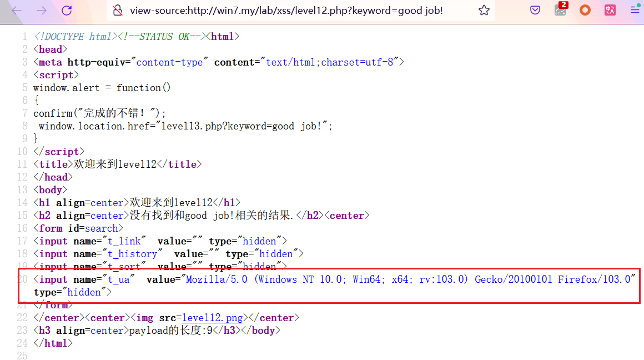Image resolution: width=644 pixels, height=360 pixels.
Task: Open the extension with red badge 2
Action: pyautogui.click(x=561, y=10)
